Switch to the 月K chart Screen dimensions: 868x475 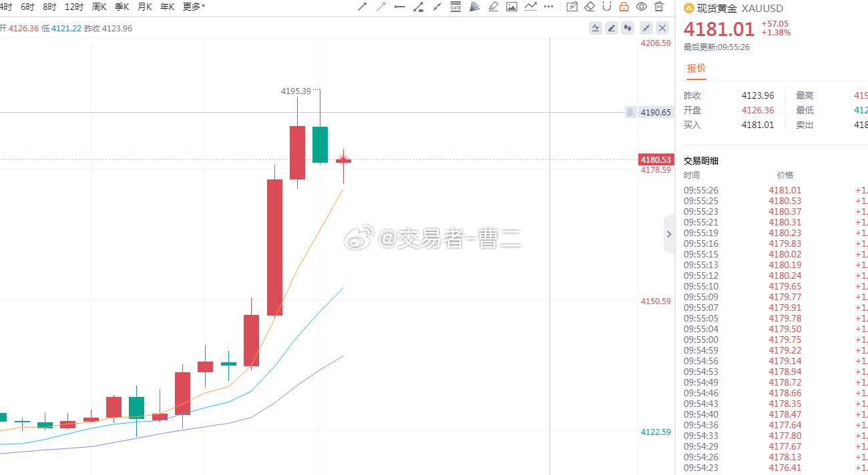click(x=144, y=7)
